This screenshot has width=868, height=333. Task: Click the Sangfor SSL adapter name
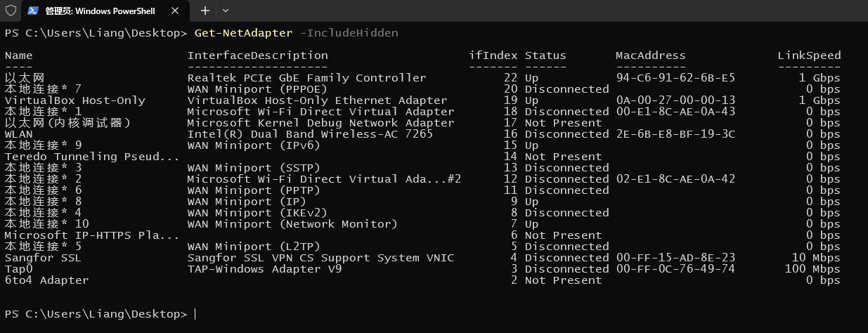[x=43, y=258]
